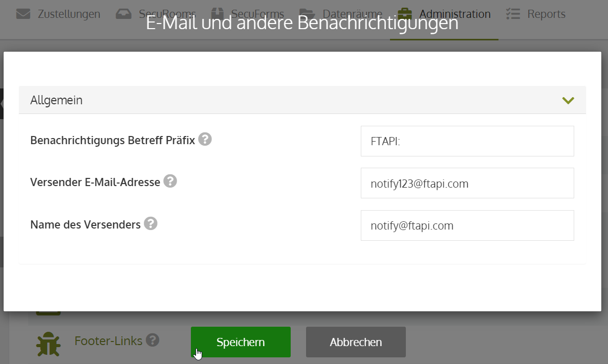The width and height of the screenshot is (608, 364).
Task: Cancel the dialog with the Abbrechen button
Action: tap(356, 342)
